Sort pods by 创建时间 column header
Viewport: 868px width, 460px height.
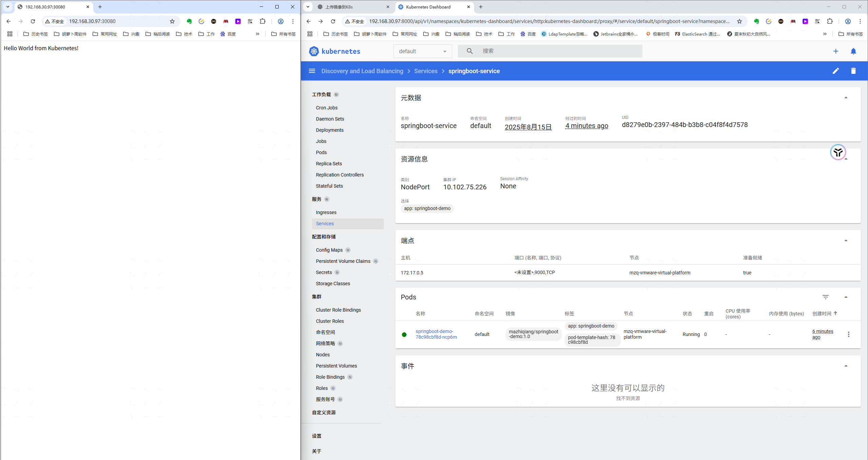pos(822,314)
